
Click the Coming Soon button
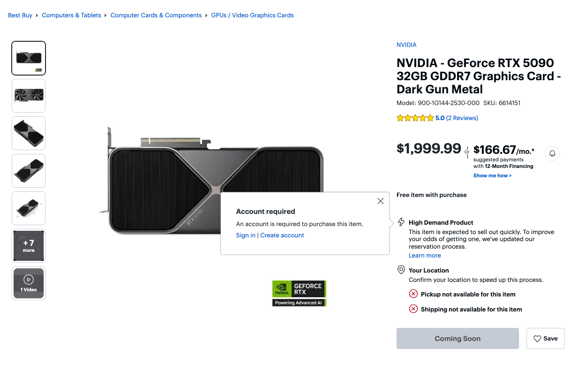pyautogui.click(x=458, y=338)
